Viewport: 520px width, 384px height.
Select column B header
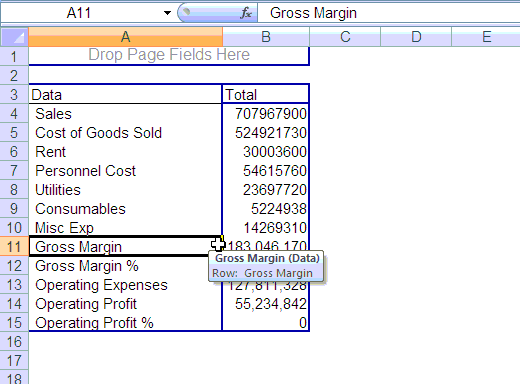point(266,37)
